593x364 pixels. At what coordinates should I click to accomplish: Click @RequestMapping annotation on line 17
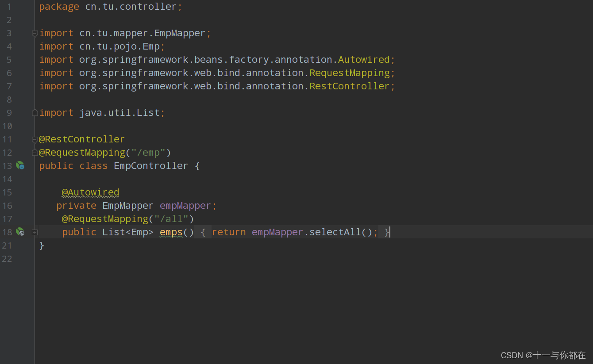(105, 219)
